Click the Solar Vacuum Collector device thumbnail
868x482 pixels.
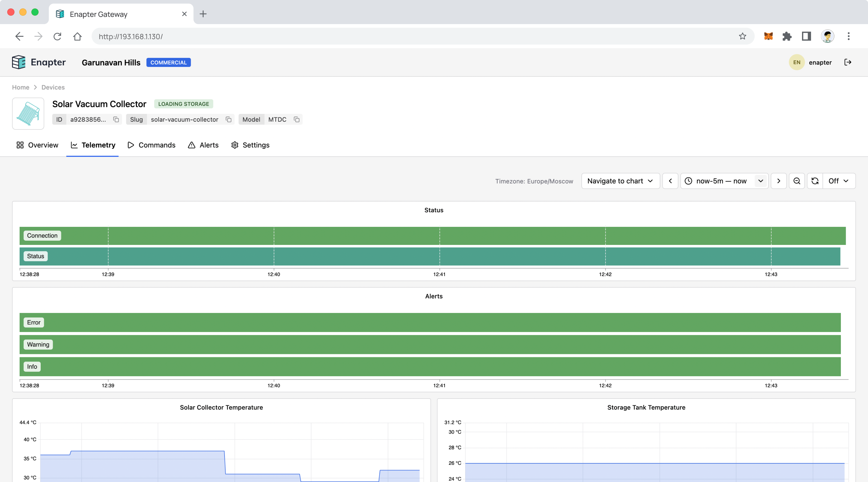point(28,114)
